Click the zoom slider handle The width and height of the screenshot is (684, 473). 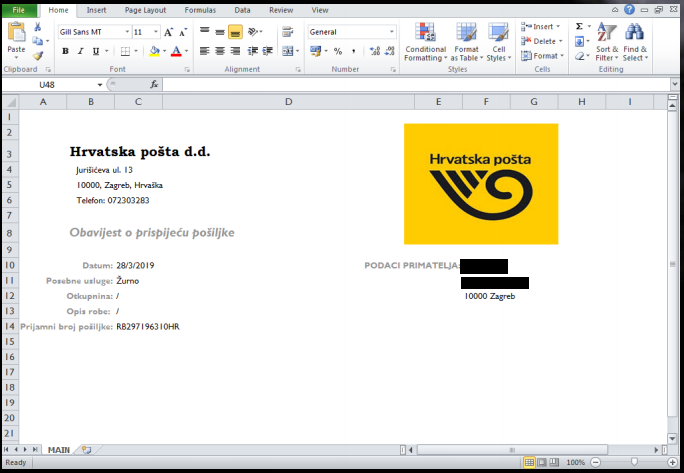point(634,462)
